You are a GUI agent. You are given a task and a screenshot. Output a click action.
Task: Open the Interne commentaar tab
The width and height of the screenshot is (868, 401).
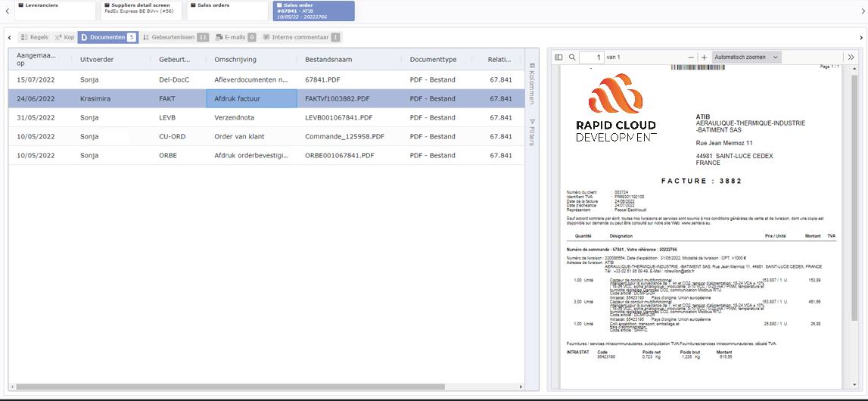[301, 37]
